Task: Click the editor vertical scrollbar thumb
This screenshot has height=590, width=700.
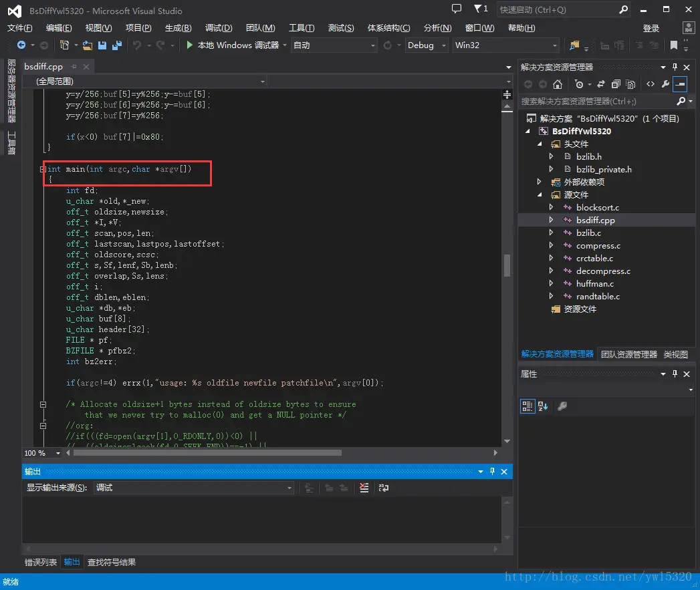Action: pyautogui.click(x=507, y=265)
